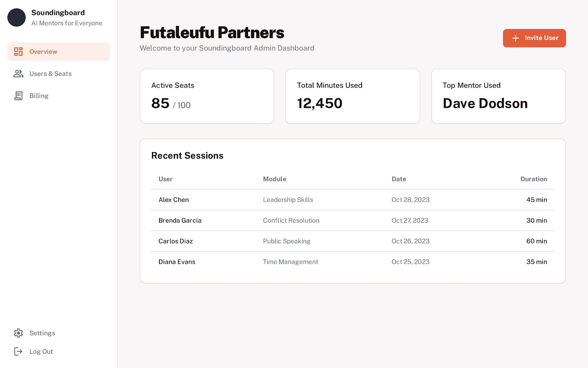This screenshot has height=368, width=588.
Task: Open Settings in the sidebar
Action: pyautogui.click(x=58, y=333)
